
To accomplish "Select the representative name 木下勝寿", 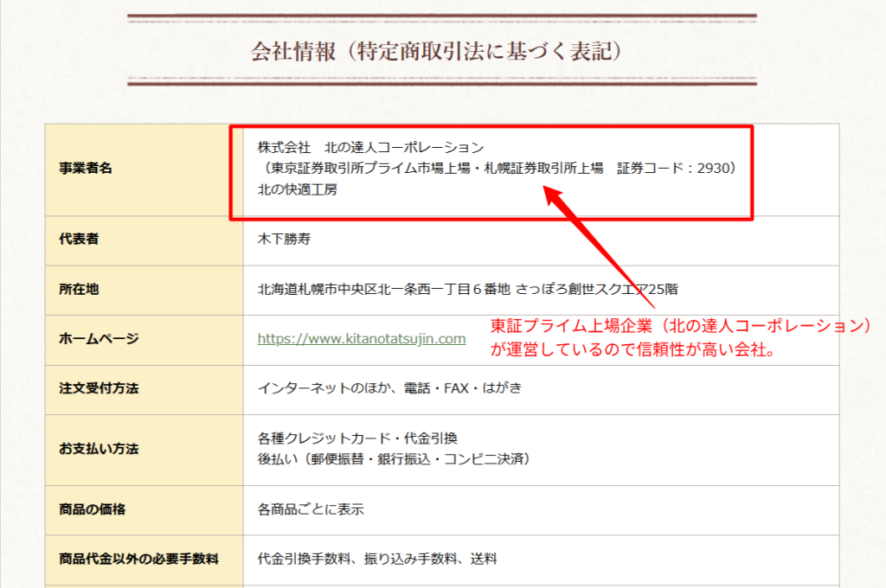I will click(x=283, y=240).
